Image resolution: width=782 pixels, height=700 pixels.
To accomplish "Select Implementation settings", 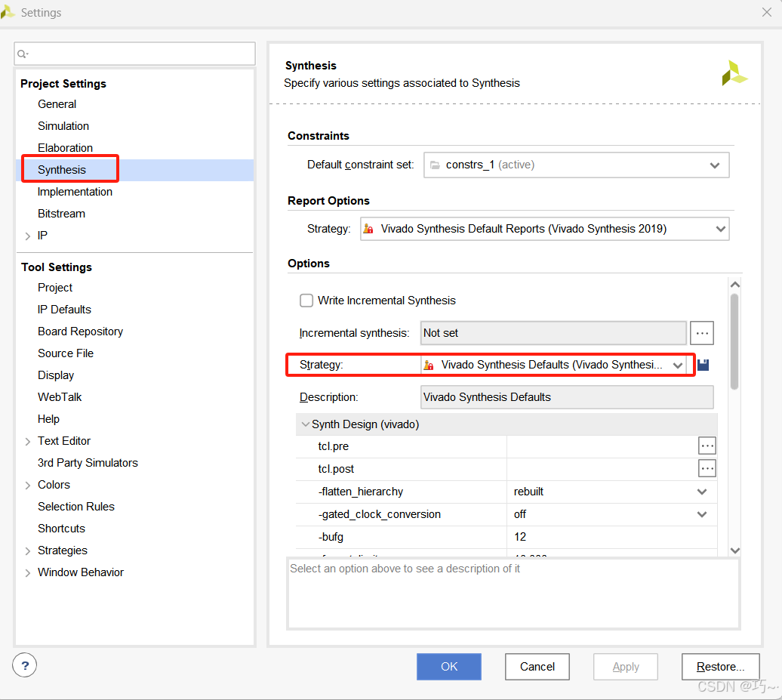I will (x=75, y=192).
